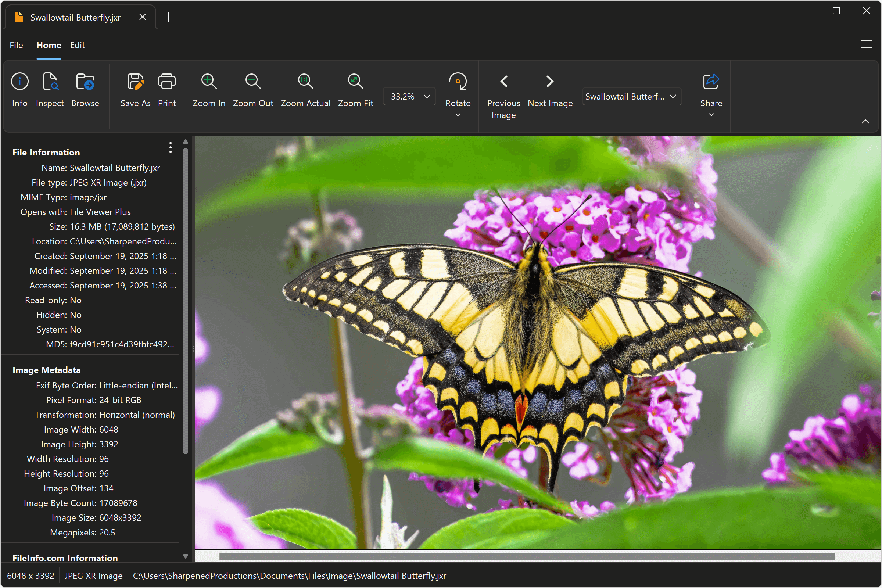Screen dimensions: 882x588
Task: Open a new tab with the plus button
Action: click(x=168, y=17)
